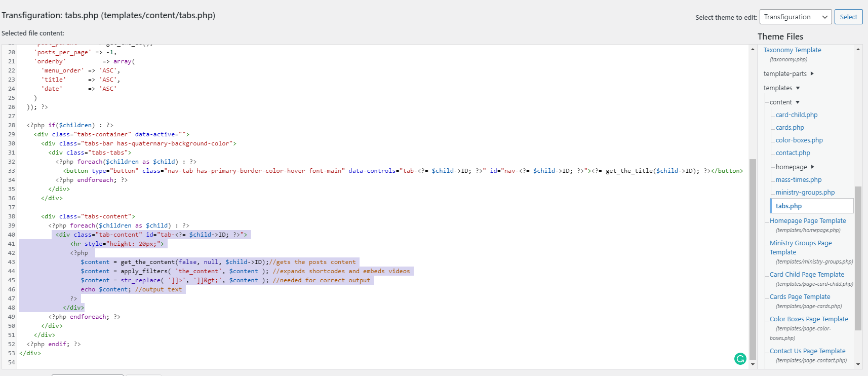Open the Taxonomy Template file
Screen dimensions: 868x376
792,50
